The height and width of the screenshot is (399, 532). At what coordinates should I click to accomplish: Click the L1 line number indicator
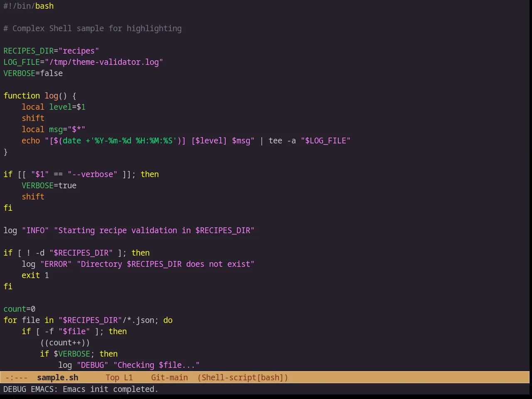128,377
